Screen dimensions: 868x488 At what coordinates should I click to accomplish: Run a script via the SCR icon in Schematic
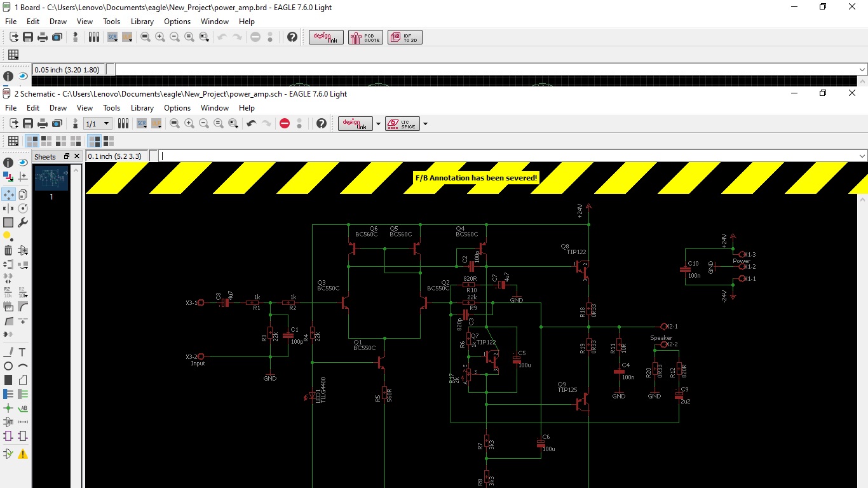coord(142,123)
